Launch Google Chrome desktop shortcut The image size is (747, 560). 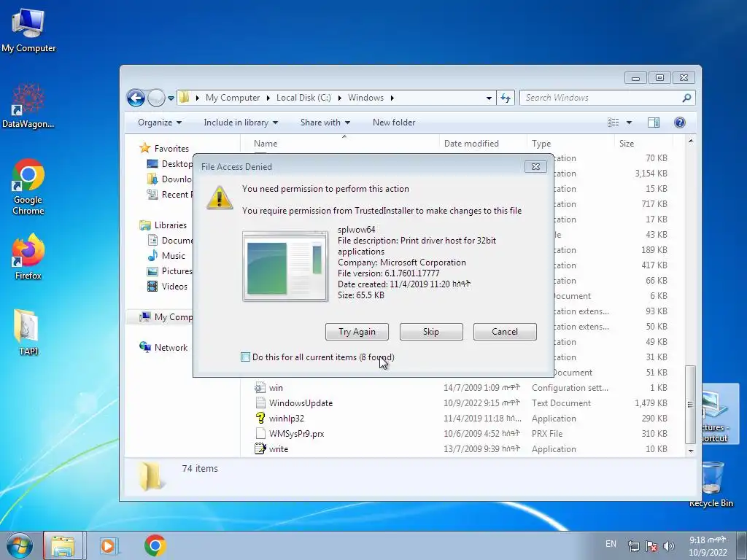pos(28,187)
